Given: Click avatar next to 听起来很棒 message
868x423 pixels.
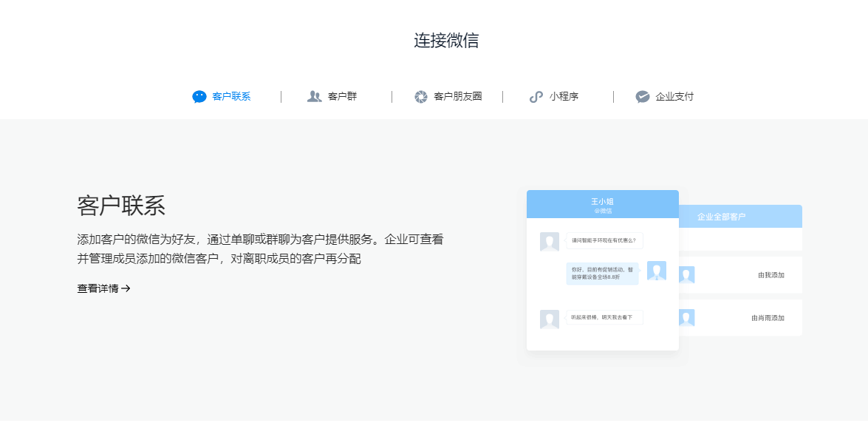Looking at the screenshot, I should coord(549,319).
